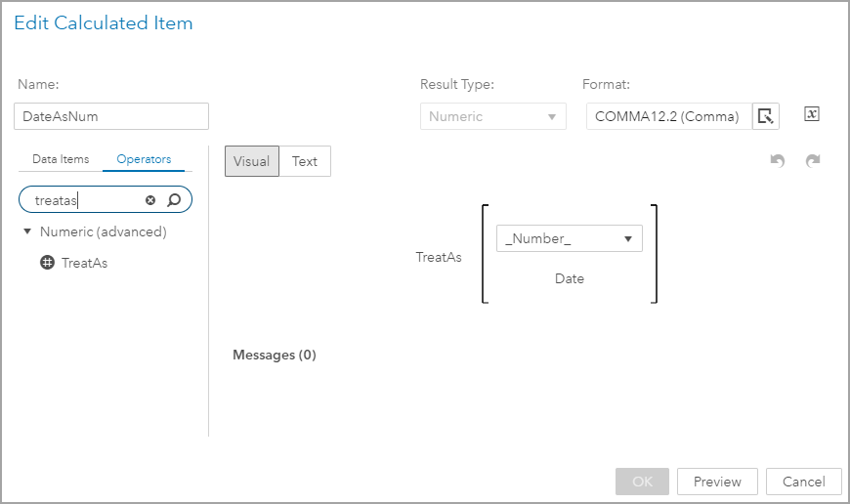The image size is (850, 504).
Task: Collapse the Numeric (advanced) group
Action: coord(28,231)
